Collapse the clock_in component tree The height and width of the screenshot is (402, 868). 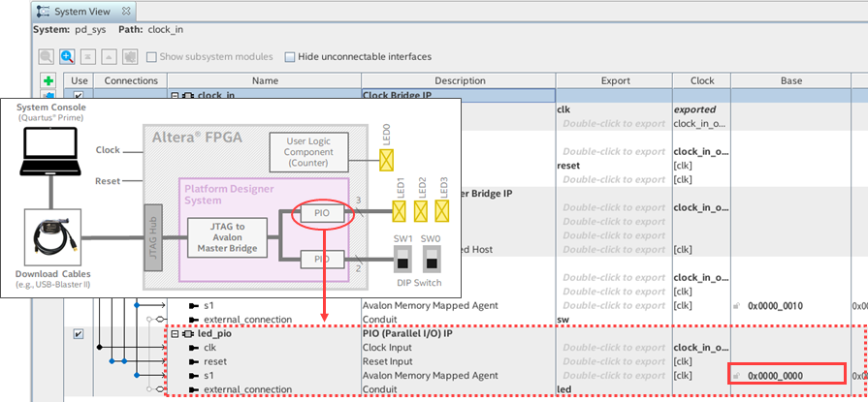point(175,96)
